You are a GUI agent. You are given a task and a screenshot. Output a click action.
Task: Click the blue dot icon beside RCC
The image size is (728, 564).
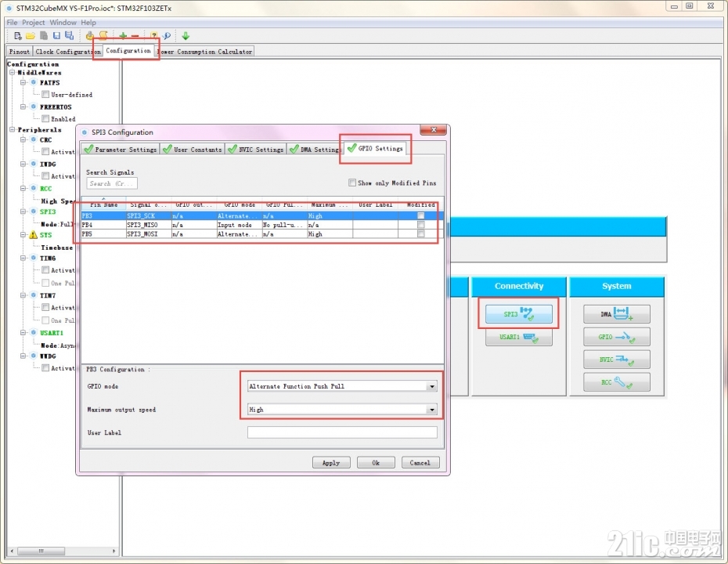tap(34, 188)
